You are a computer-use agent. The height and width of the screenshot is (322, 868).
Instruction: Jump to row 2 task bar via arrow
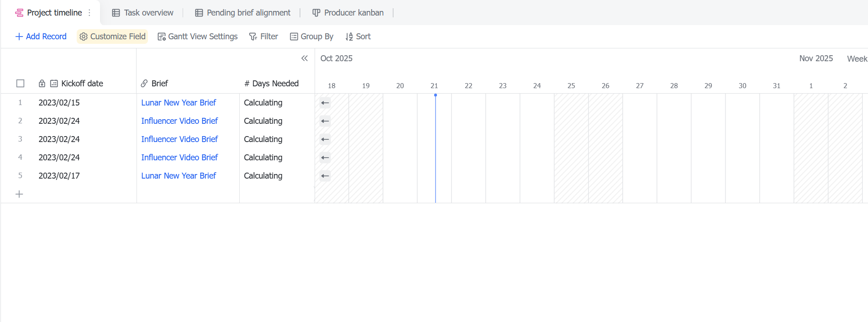325,121
